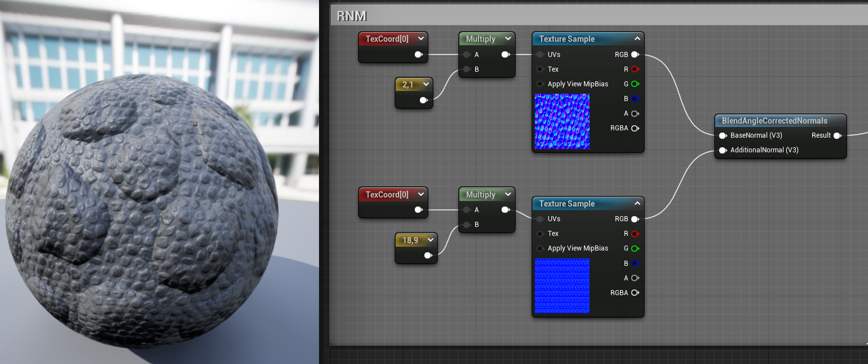Viewport: 868px width, 364px height.
Task: Click the blue B pin on BaseNormal Texture Sample
Action: click(x=635, y=99)
